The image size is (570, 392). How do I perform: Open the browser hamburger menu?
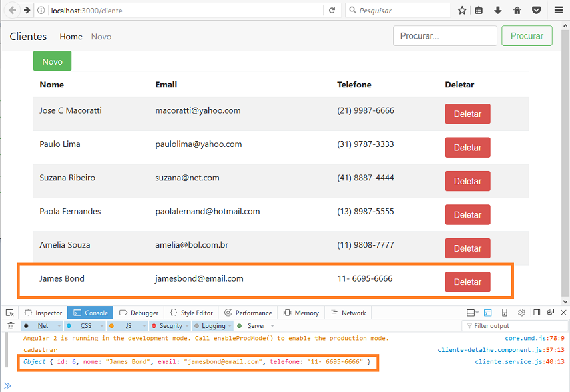click(559, 10)
